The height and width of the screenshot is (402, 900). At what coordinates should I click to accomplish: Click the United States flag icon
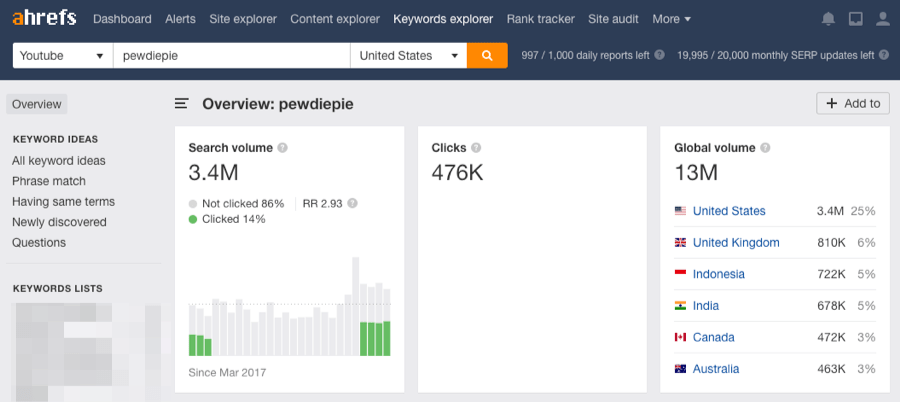pos(680,211)
